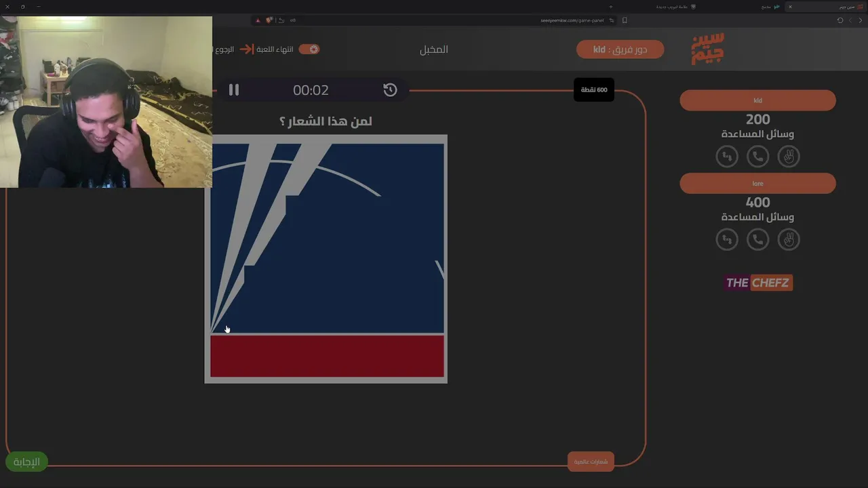
Task: Use kld team's swap lifeline icon
Action: coord(727,157)
